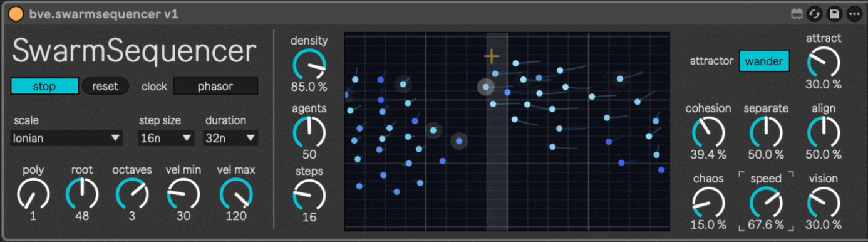The width and height of the screenshot is (868, 242).
Task: Toggle the device on/off orange button
Action: 16,14
